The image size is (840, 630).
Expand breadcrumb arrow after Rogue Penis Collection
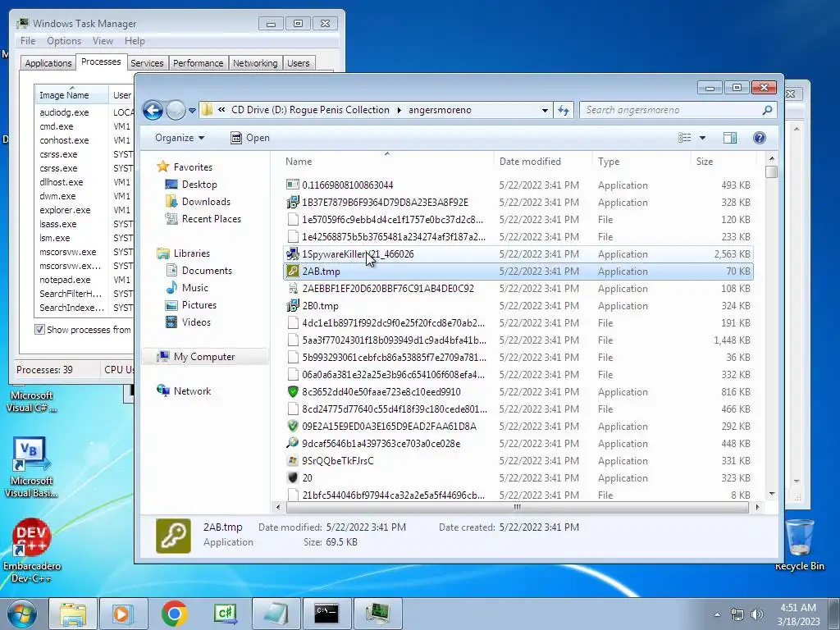coord(399,111)
